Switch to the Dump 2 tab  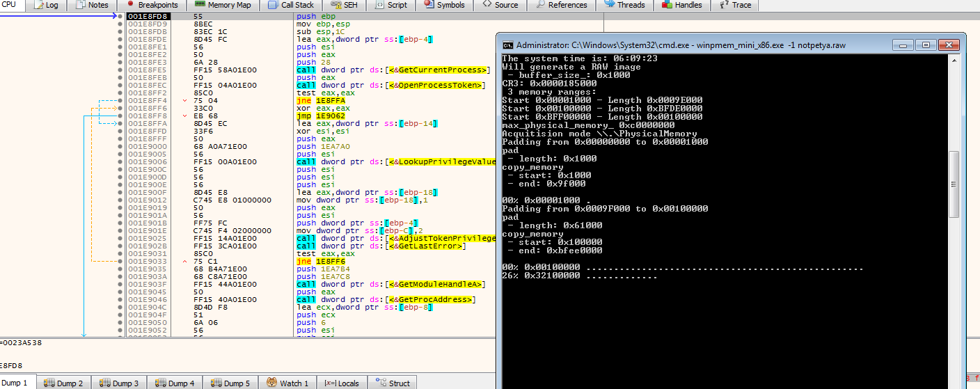pos(63,383)
